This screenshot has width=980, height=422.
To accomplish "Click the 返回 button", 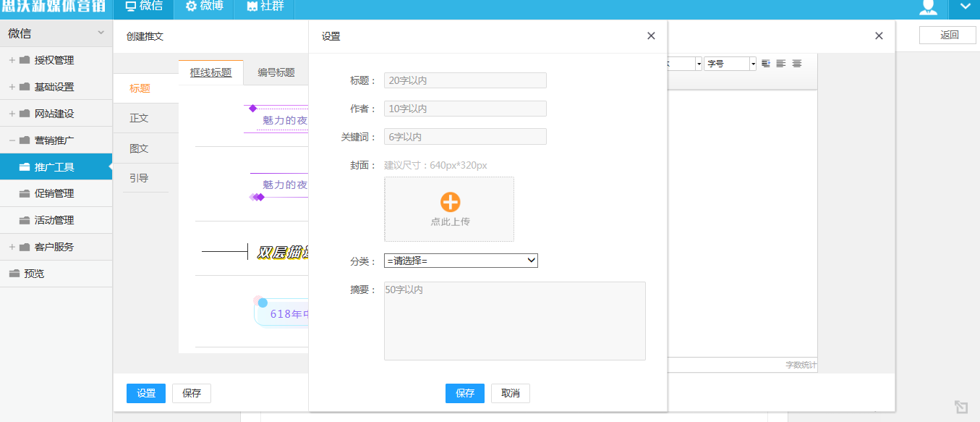I will tap(948, 35).
